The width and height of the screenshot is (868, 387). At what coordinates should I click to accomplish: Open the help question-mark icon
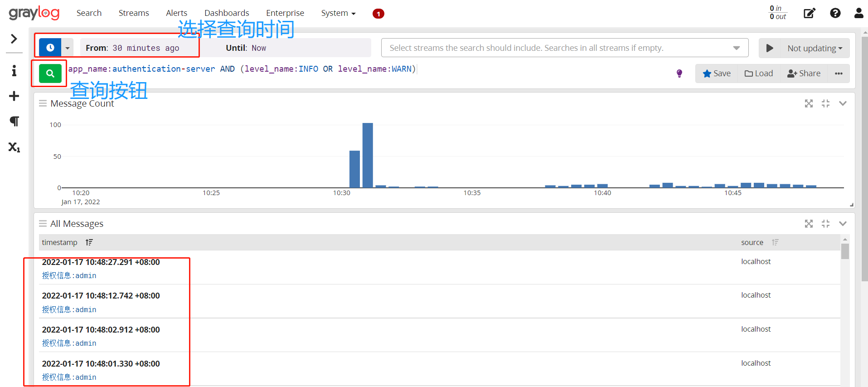pyautogui.click(x=835, y=13)
